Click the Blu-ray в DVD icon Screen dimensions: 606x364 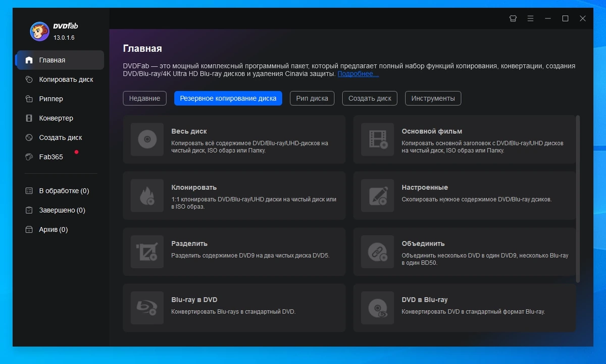147,307
